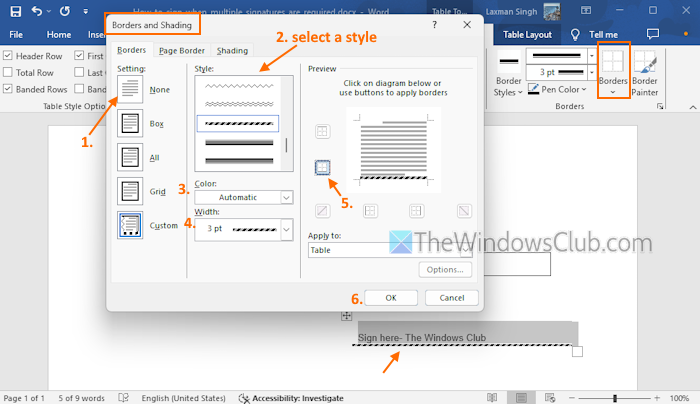Click the English (United States) language indicator
Viewport: 700px width, 404px height.
(x=183, y=398)
